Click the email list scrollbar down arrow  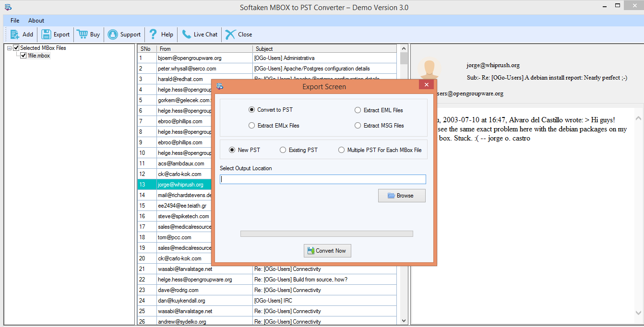point(404,320)
